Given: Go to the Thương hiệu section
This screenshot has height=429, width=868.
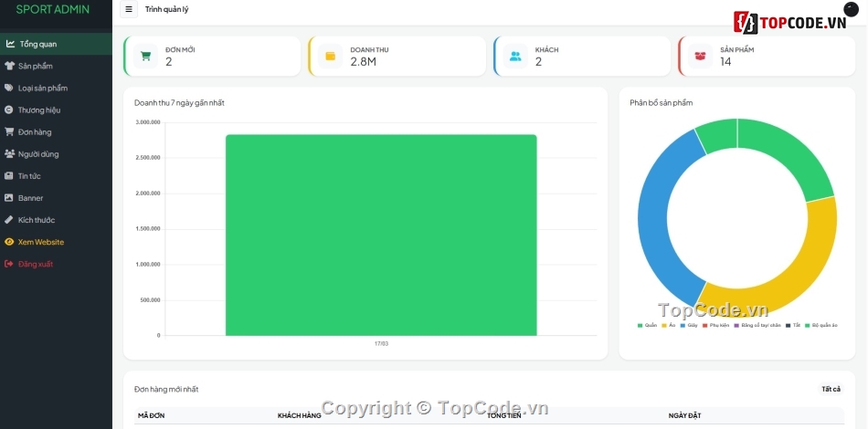Looking at the screenshot, I should [x=56, y=110].
